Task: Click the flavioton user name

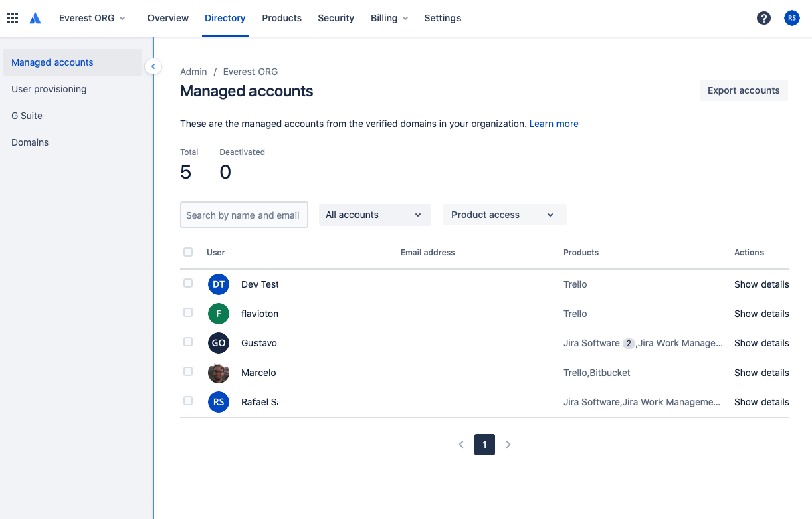Action: pyautogui.click(x=260, y=314)
